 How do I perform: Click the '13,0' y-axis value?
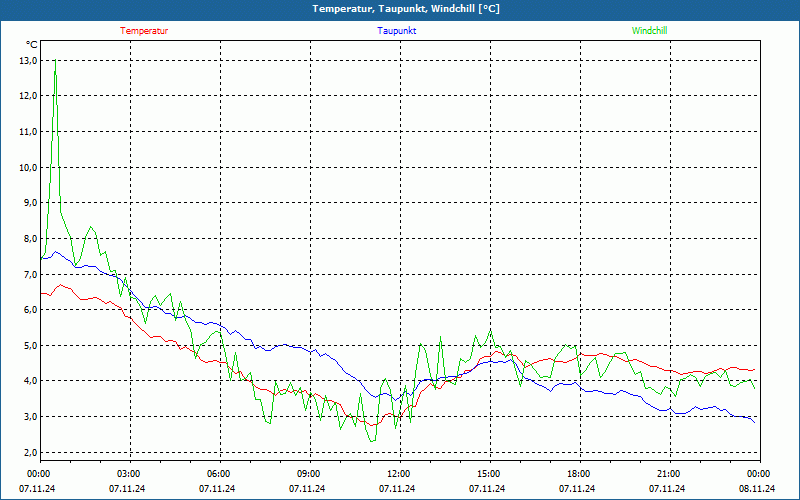(28, 61)
